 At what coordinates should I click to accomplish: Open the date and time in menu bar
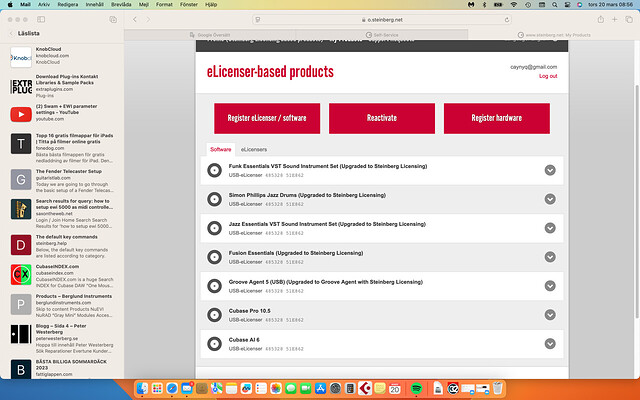[610, 4]
